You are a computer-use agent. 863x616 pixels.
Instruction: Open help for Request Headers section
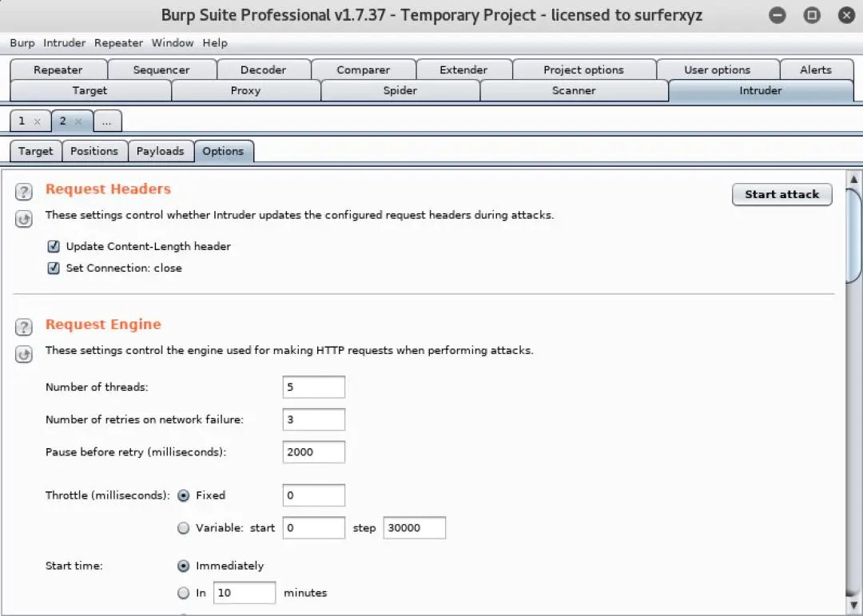point(24,192)
